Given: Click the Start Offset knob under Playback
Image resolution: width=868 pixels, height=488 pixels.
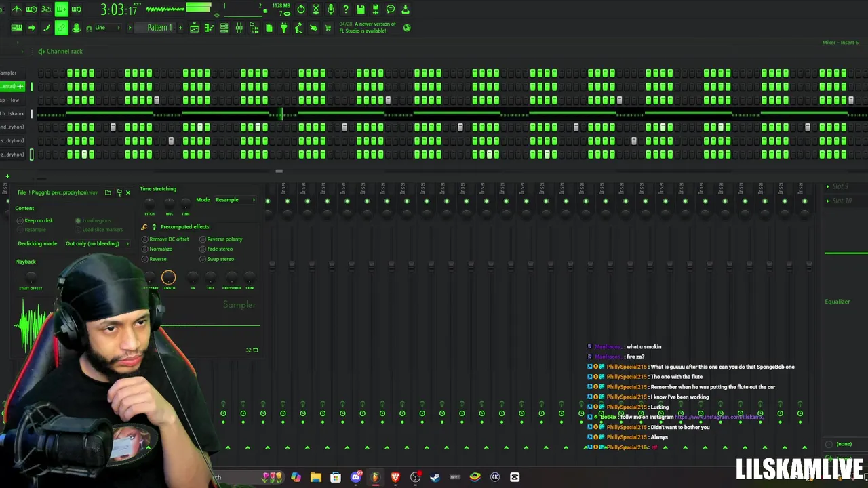Looking at the screenshot, I should point(31,278).
